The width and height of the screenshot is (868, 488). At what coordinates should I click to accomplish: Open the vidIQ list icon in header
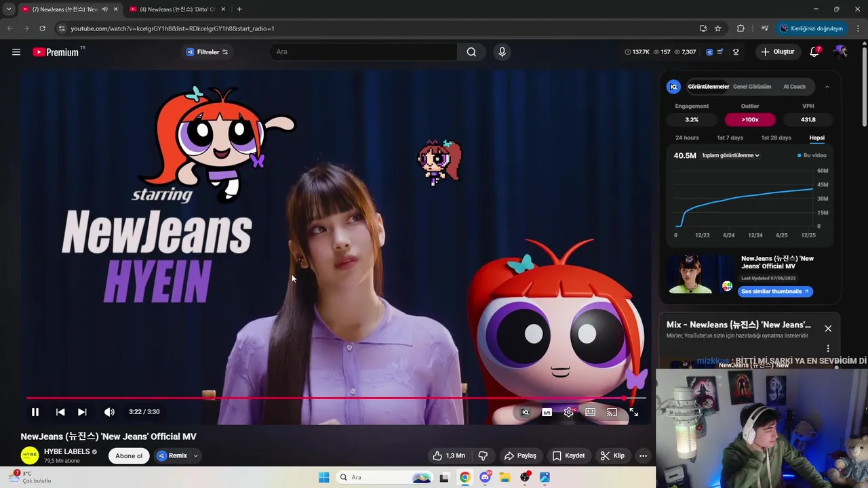[x=720, y=52]
